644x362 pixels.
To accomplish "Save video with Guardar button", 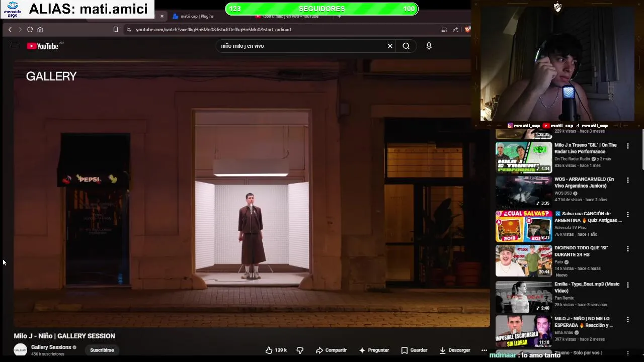I will (x=414, y=350).
